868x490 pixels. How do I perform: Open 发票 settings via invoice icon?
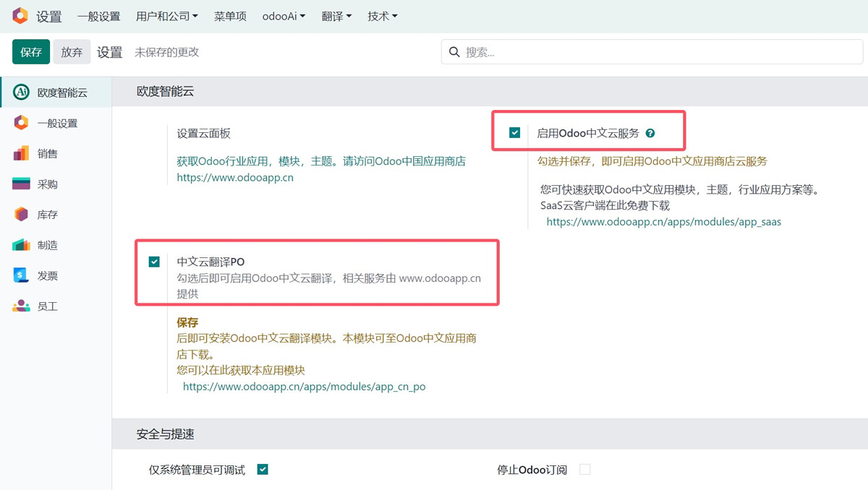tap(22, 275)
